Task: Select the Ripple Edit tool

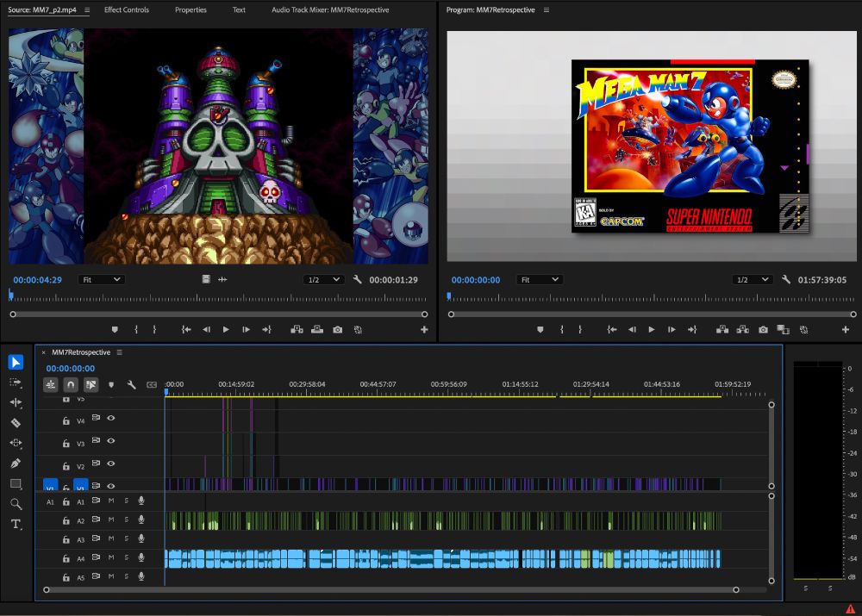Action: (x=16, y=402)
